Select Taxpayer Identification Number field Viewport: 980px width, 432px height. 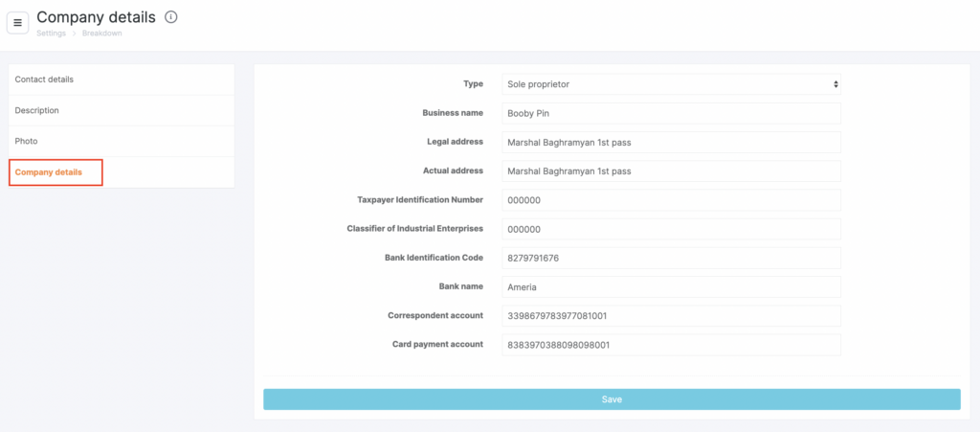pos(671,200)
